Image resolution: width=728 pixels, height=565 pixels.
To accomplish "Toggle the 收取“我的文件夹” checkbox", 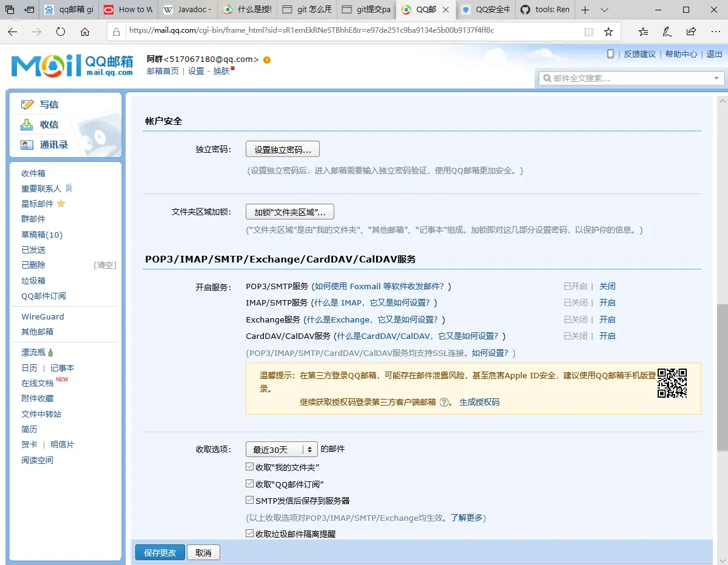I will point(249,467).
